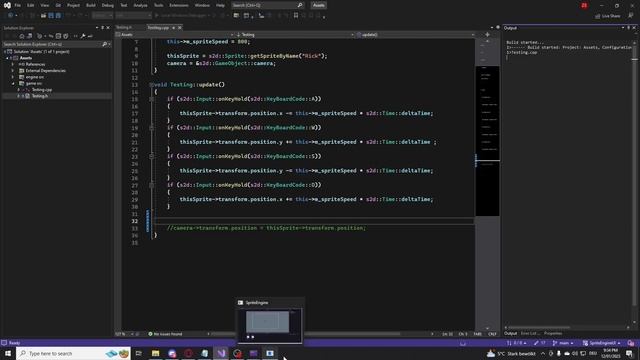Click the Solution Explorer search magnifier icon

[105, 44]
